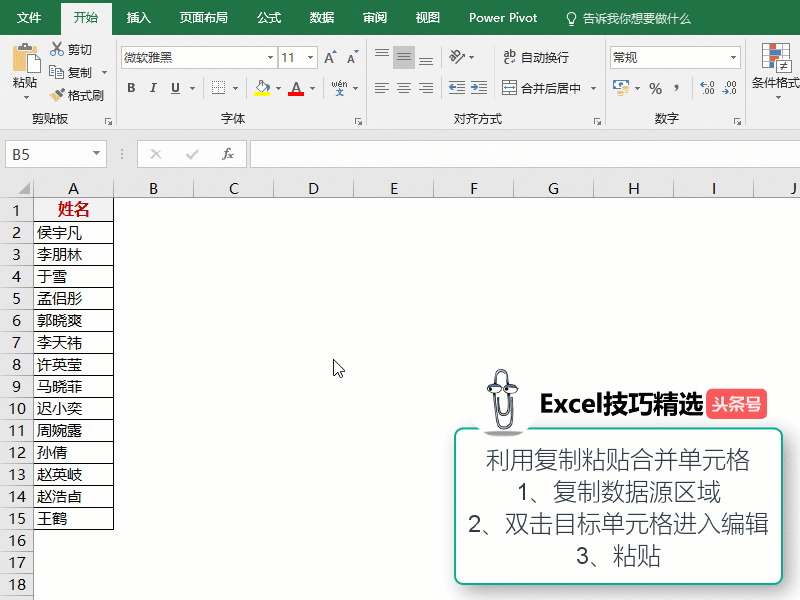Increase decimal places

pyautogui.click(x=708, y=88)
